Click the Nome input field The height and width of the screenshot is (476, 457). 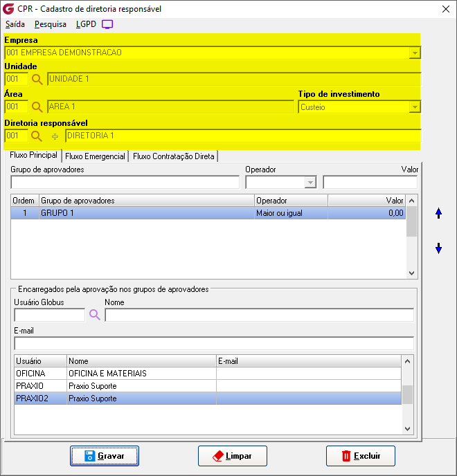[259, 315]
